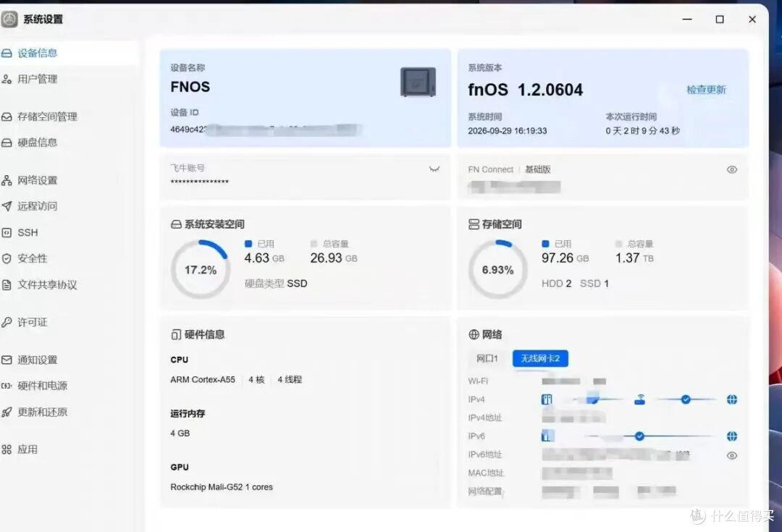
Task: Minimize the system settings window
Action: pos(687,20)
